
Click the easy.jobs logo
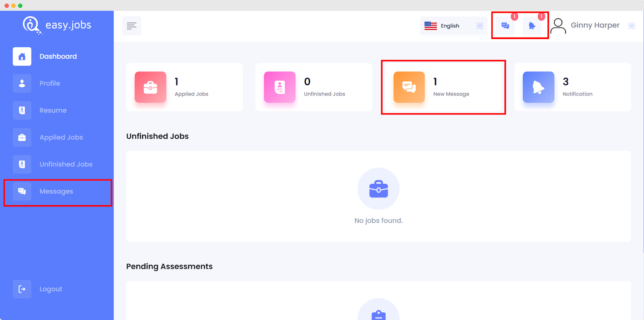point(57,25)
